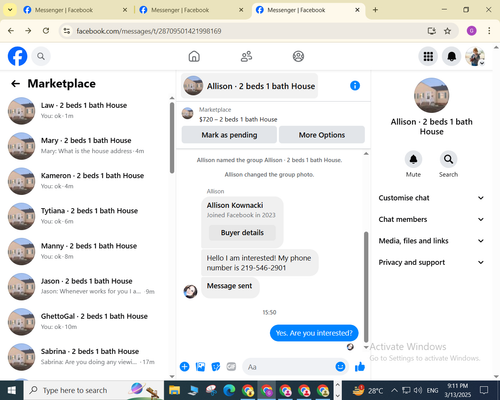Mute the Allison conversation with bell icon

click(413, 159)
